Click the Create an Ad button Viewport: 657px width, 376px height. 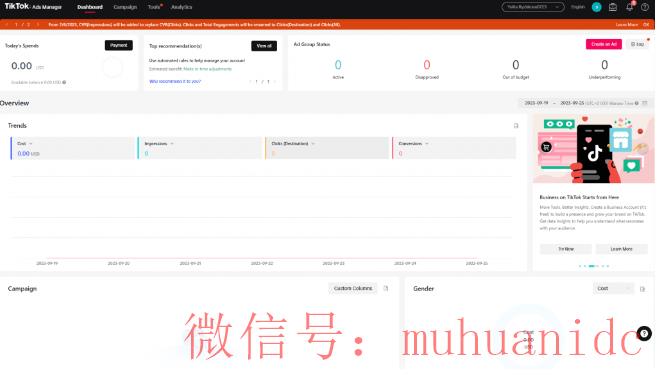(x=604, y=44)
